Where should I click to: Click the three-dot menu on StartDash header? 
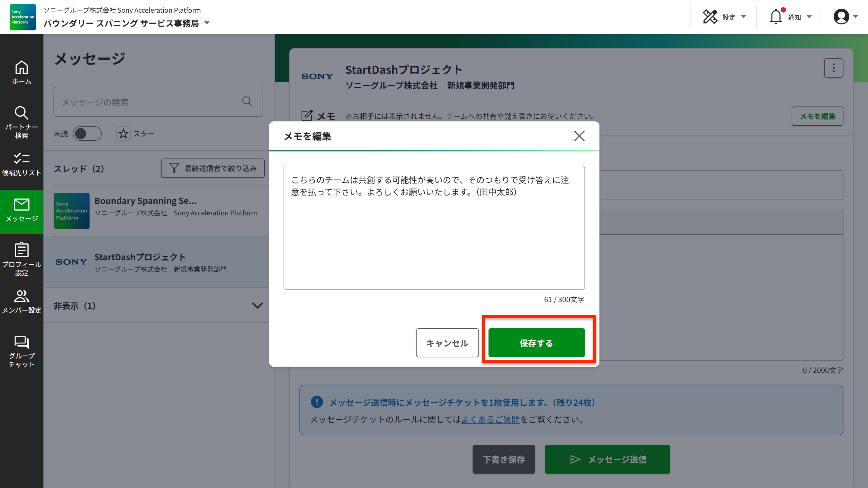point(833,68)
